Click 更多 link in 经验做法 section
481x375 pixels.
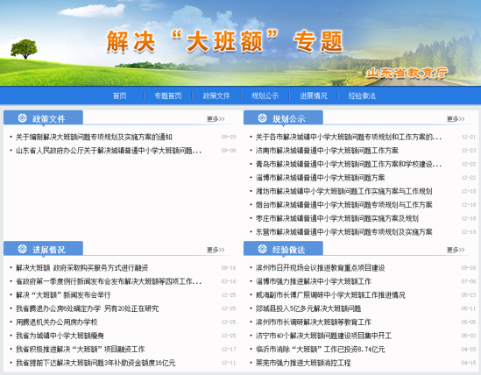(456, 250)
